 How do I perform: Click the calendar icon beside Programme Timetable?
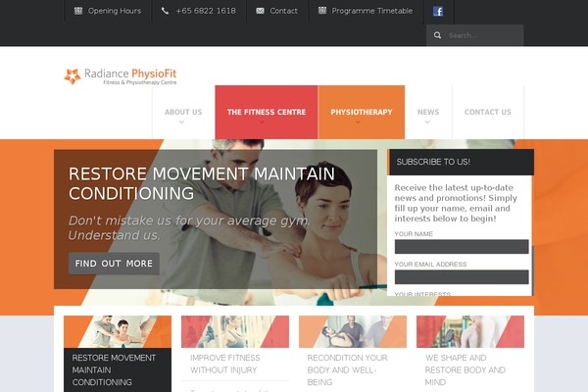322,11
